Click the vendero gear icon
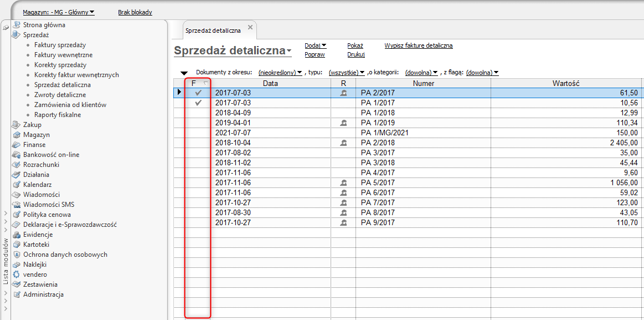 pyautogui.click(x=17, y=275)
